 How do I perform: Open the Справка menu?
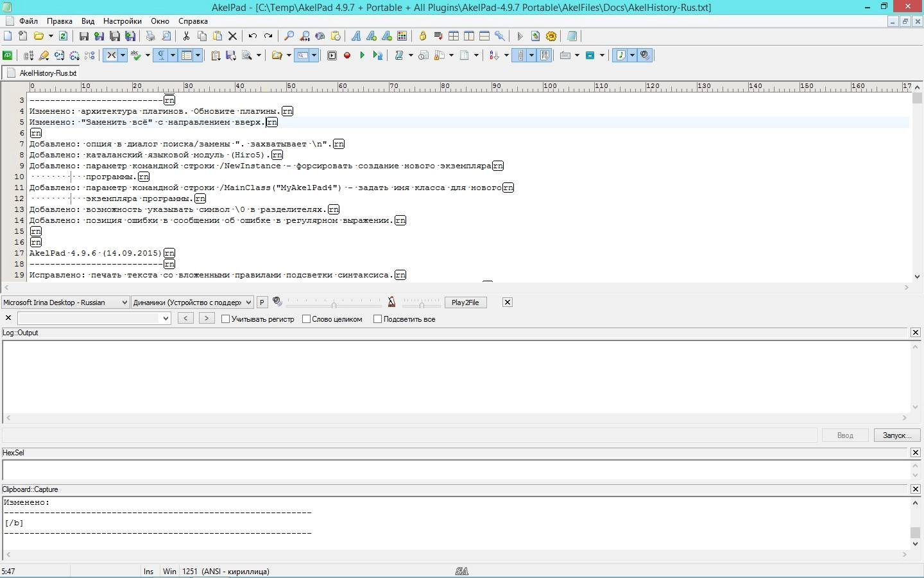click(193, 21)
